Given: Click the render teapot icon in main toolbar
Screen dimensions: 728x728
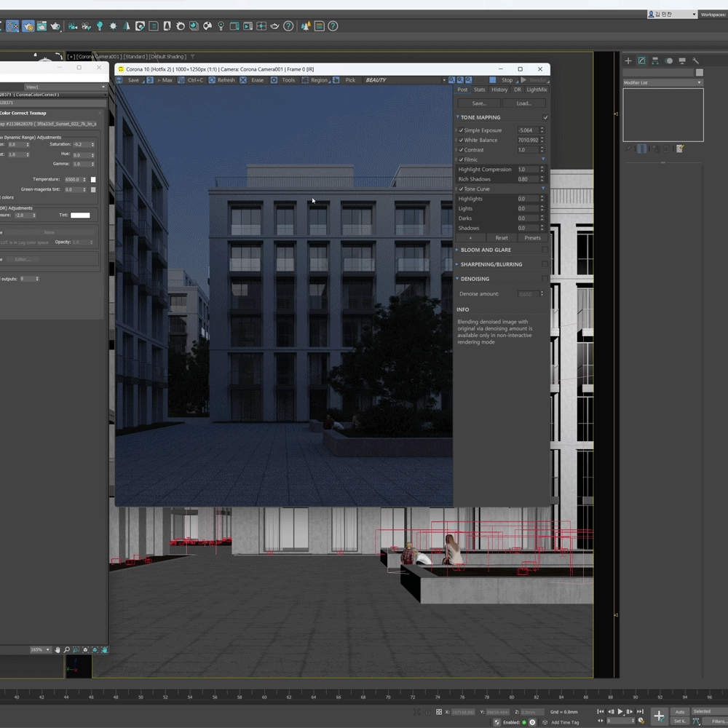Looking at the screenshot, I should (x=55, y=26).
